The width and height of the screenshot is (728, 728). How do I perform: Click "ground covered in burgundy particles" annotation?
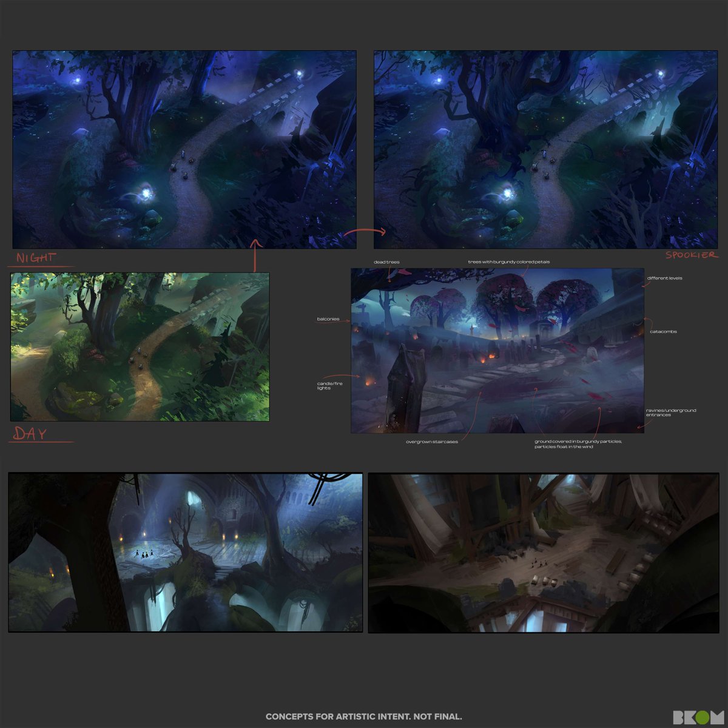pos(578,444)
